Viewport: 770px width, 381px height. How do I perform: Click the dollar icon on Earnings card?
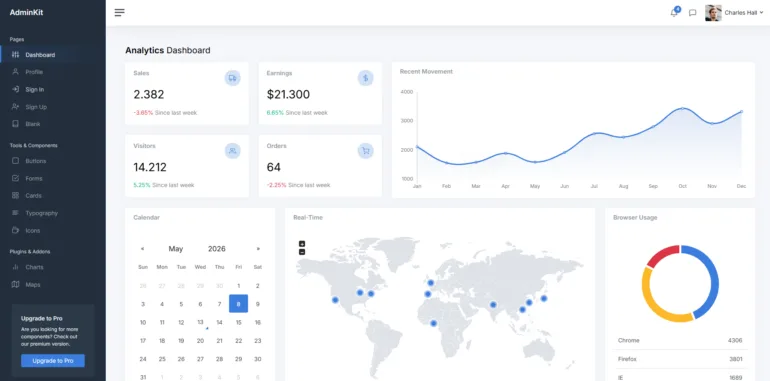[365, 78]
